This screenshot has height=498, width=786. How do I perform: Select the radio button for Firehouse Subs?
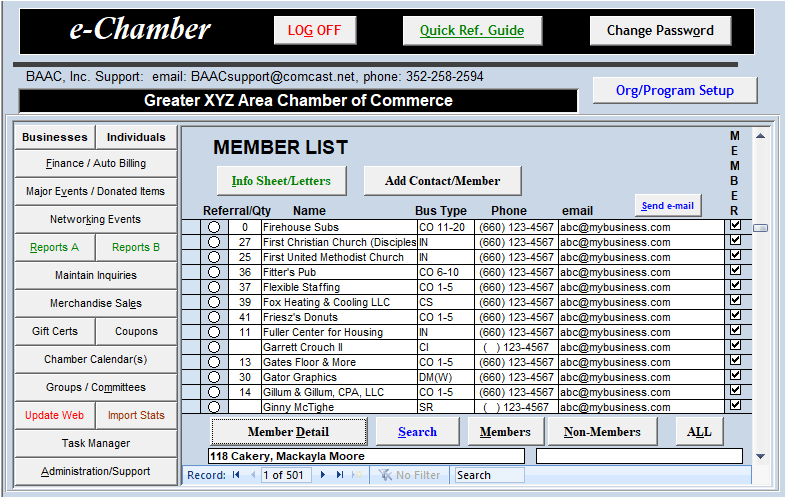(x=213, y=227)
